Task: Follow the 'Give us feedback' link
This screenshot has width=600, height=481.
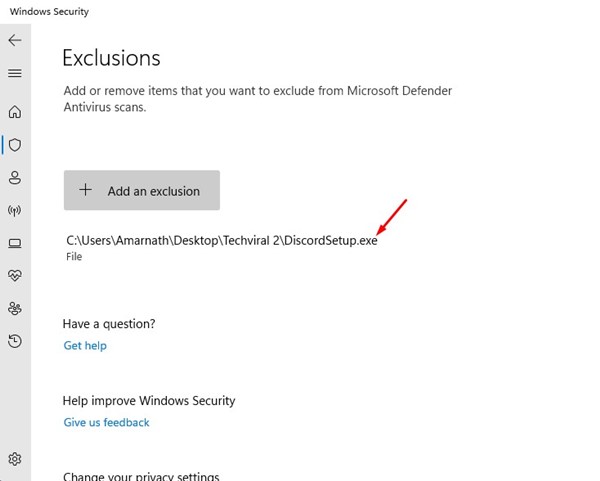Action: (106, 422)
